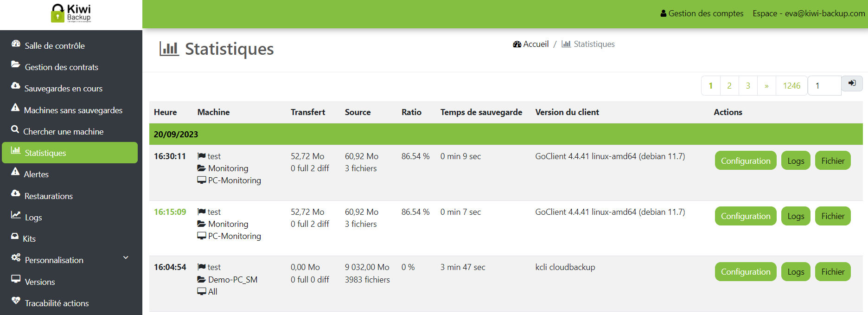This screenshot has width=868, height=315.
Task: Click Espace eva@kiwi-backup.com account link
Action: [x=809, y=13]
